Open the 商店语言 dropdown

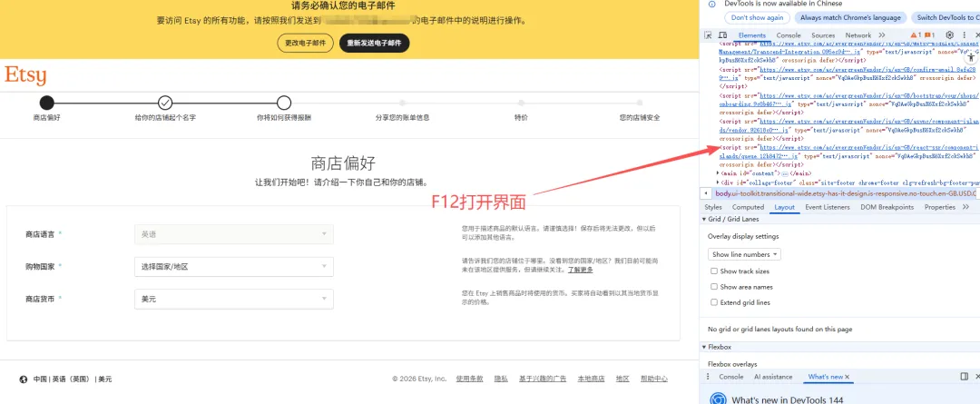pyautogui.click(x=234, y=234)
